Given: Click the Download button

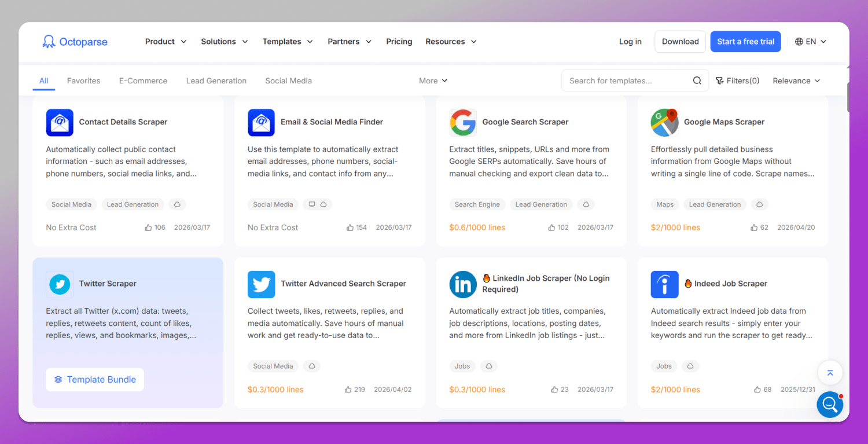Looking at the screenshot, I should (x=681, y=42).
